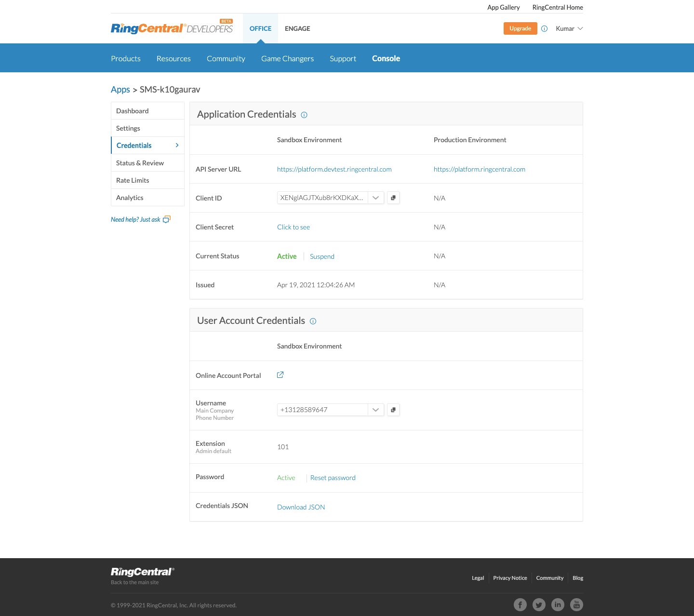Click the info icon next to Upgrade
This screenshot has height=616, width=694.
(544, 28)
